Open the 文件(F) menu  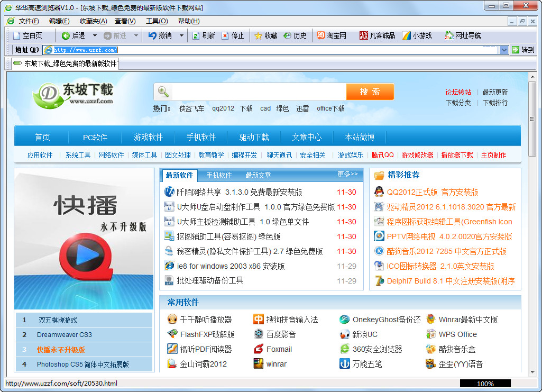pos(29,22)
